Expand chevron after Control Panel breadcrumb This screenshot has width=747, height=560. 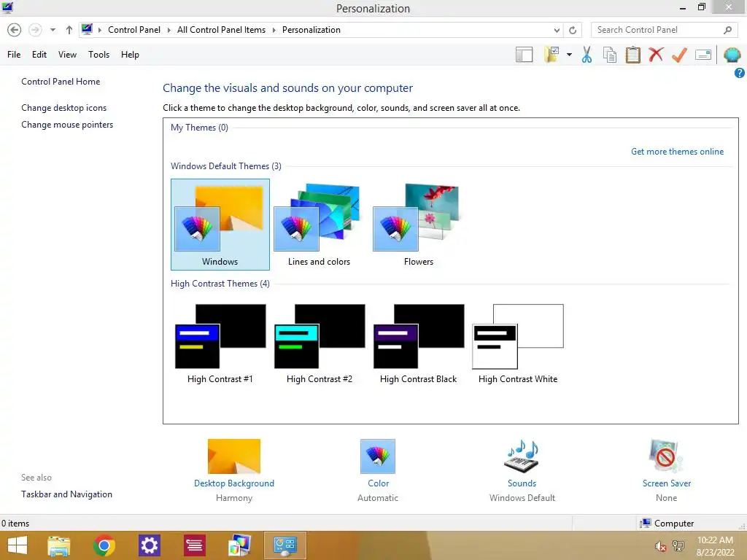click(169, 30)
